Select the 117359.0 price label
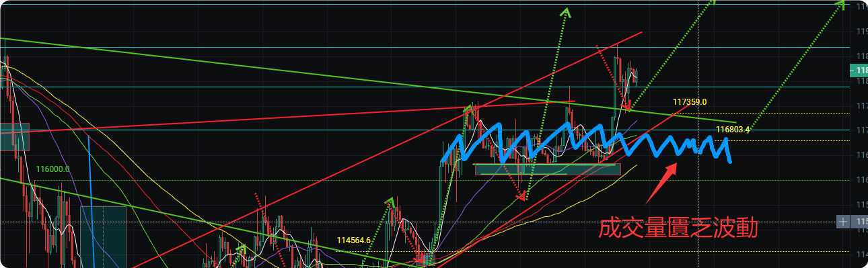 coord(690,102)
